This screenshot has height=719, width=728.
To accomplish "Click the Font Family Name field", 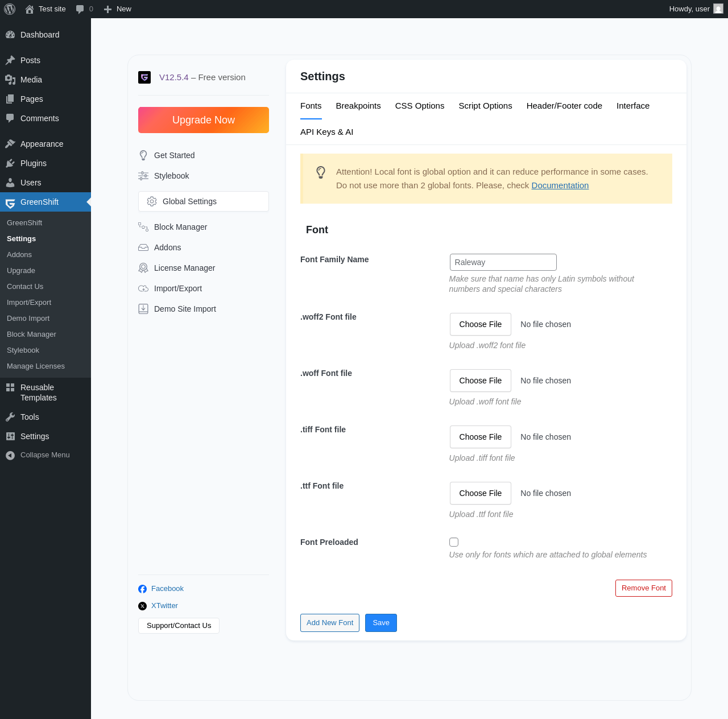I will click(x=503, y=262).
